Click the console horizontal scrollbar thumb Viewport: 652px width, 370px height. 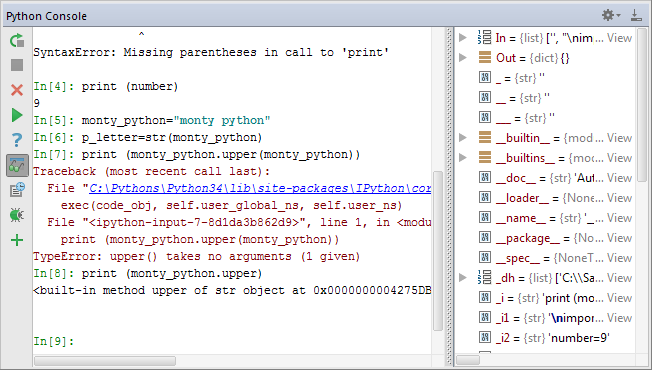[105, 361]
